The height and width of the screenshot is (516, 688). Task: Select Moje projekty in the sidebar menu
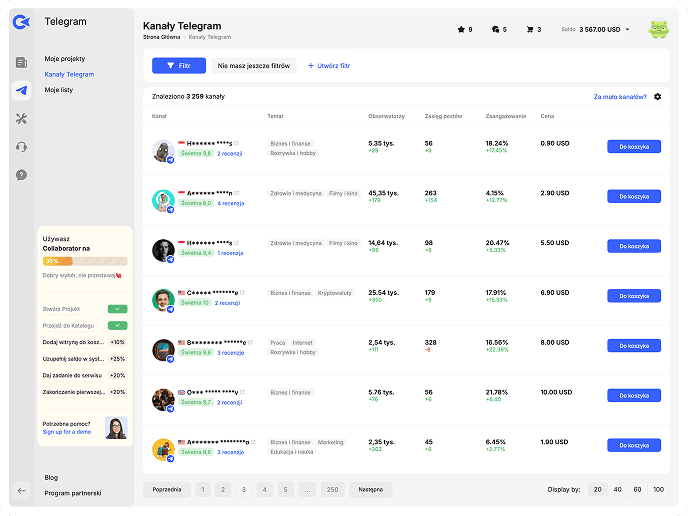pos(65,59)
